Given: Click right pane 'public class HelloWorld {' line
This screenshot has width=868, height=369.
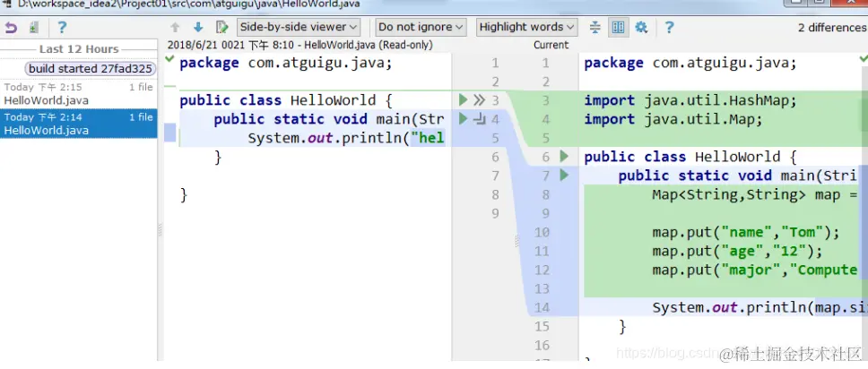Looking at the screenshot, I should tap(690, 157).
